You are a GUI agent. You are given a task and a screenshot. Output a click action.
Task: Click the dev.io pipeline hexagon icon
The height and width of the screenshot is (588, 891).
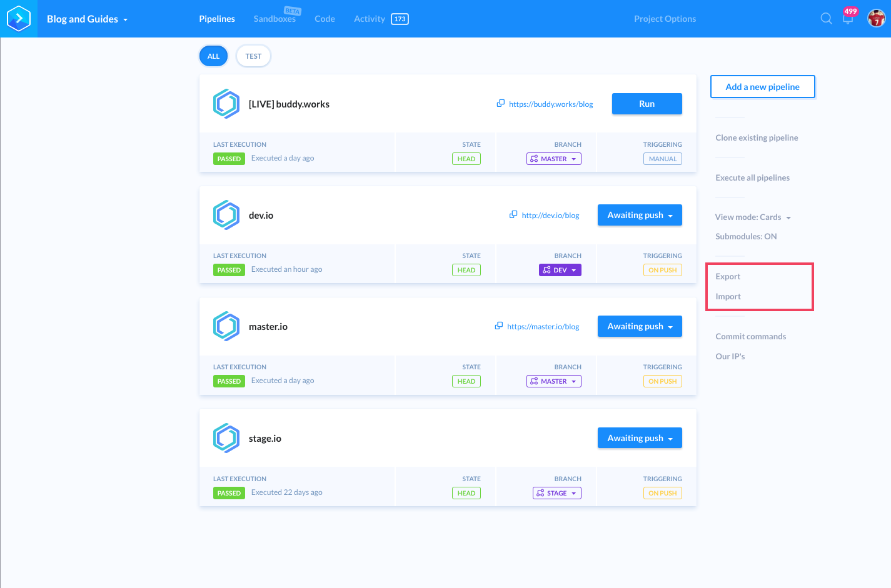pos(226,215)
